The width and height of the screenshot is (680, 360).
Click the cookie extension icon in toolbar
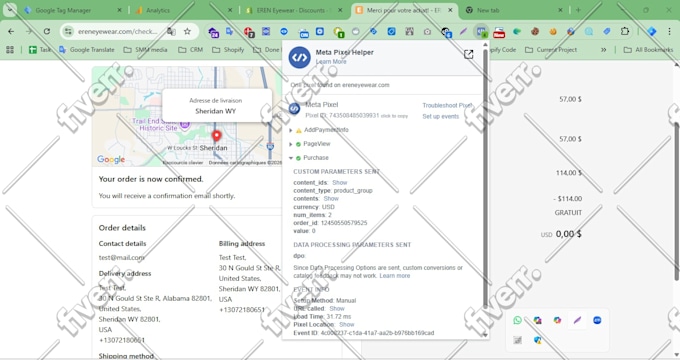click(x=535, y=32)
